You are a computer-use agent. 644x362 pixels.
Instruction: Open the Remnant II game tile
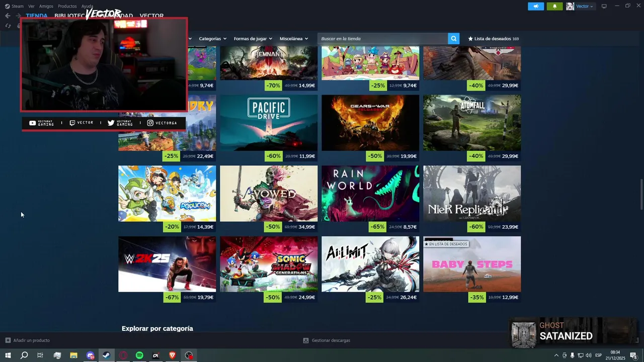point(269,63)
